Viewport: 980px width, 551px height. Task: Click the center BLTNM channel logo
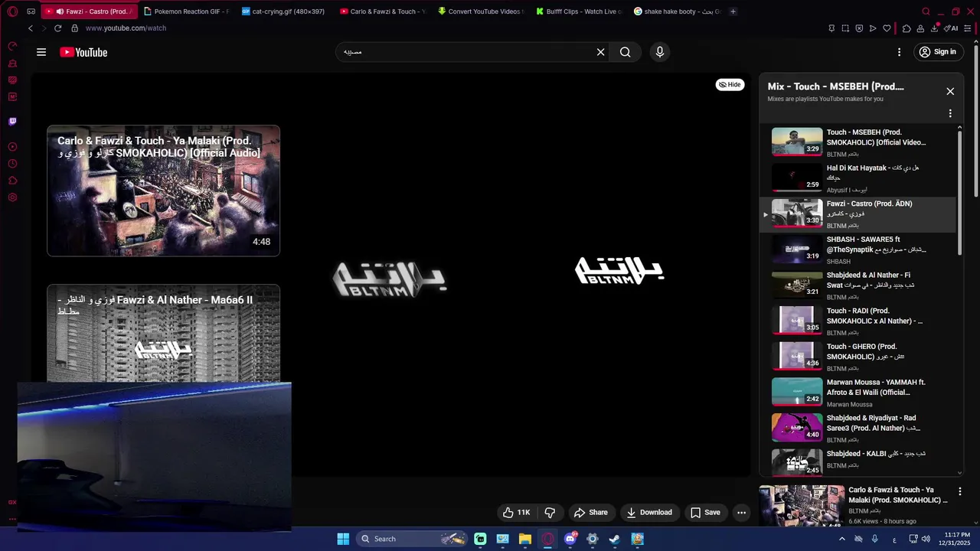(x=390, y=279)
